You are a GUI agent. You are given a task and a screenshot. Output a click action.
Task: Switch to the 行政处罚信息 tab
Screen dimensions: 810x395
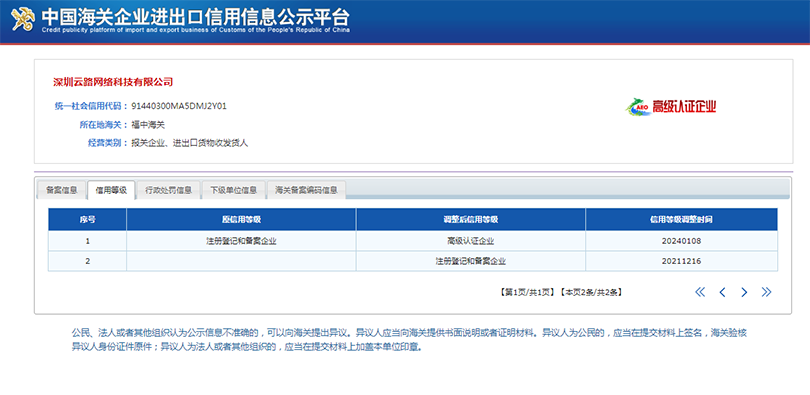click(168, 190)
